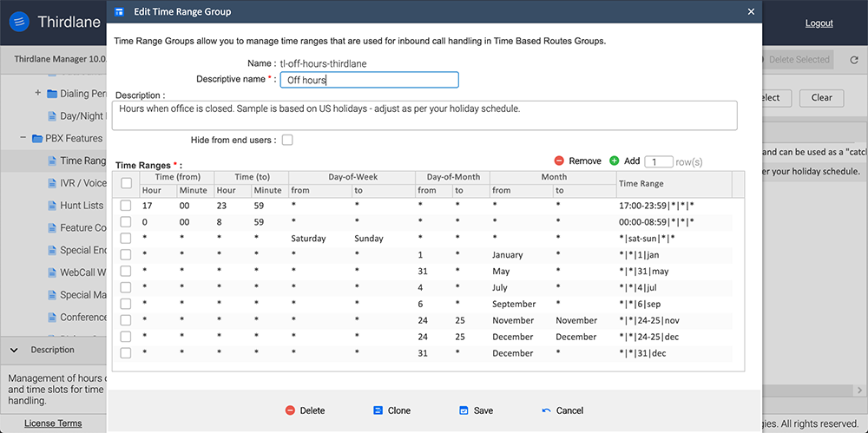Image resolution: width=868 pixels, height=433 pixels.
Task: Click the Hunt Lists document icon
Action: tap(52, 206)
